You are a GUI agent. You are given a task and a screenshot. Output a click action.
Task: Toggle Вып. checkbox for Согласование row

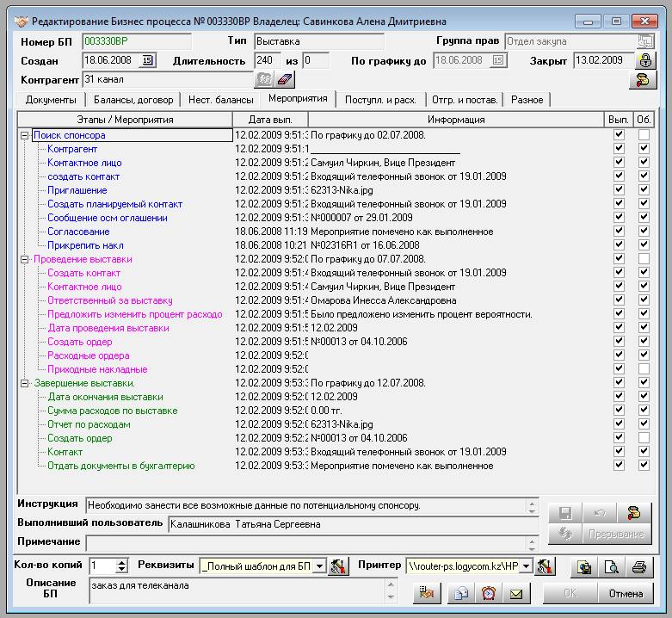619,231
